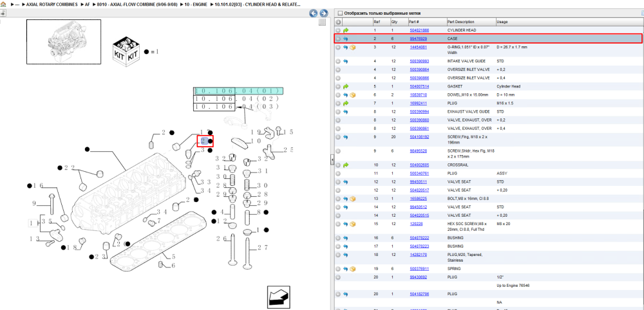
Task: Open part number 504108192 link
Action: 419,137
